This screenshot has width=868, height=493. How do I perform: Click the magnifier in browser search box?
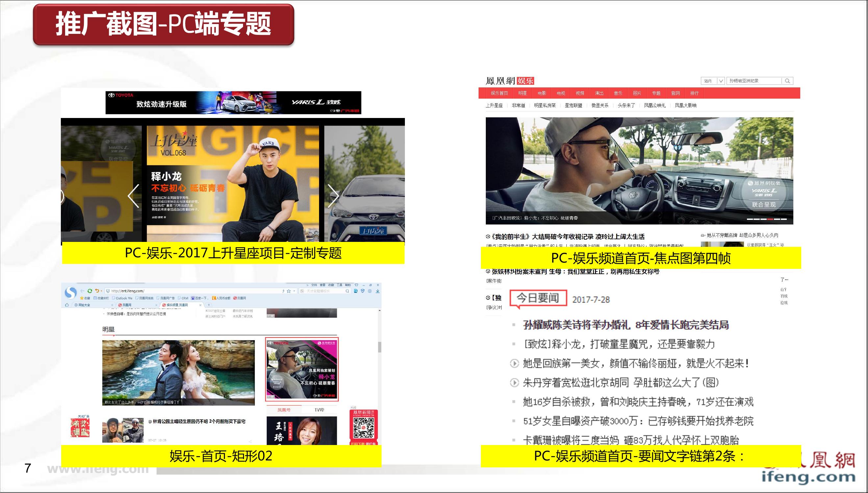(x=347, y=291)
